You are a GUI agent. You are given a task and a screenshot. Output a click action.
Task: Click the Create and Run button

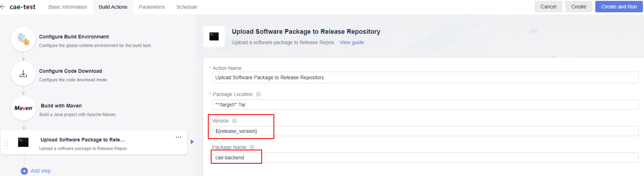click(x=619, y=7)
